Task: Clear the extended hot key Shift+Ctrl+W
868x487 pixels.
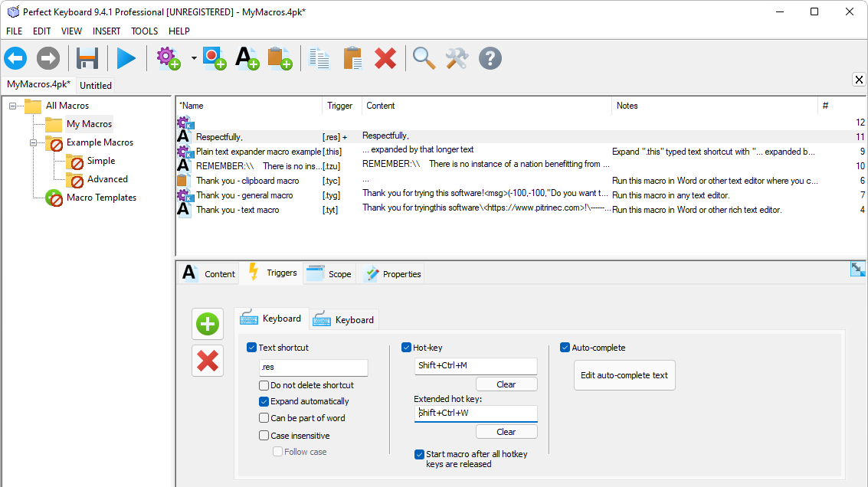Action: click(506, 432)
